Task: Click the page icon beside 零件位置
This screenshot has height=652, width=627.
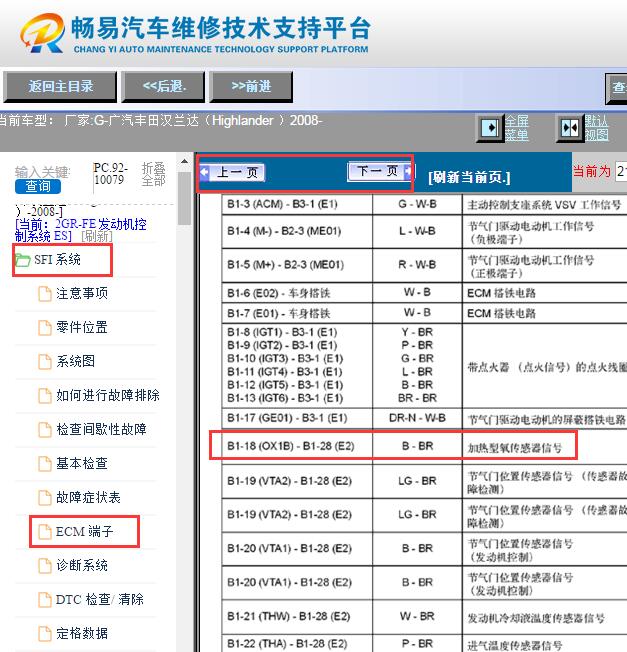Action: point(45,328)
